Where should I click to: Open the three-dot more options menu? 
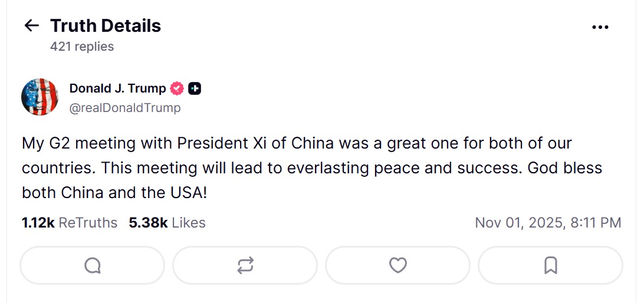click(600, 27)
